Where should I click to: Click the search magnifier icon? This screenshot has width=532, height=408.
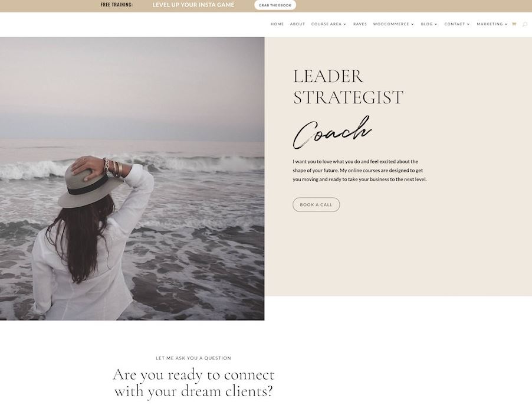[x=524, y=24]
